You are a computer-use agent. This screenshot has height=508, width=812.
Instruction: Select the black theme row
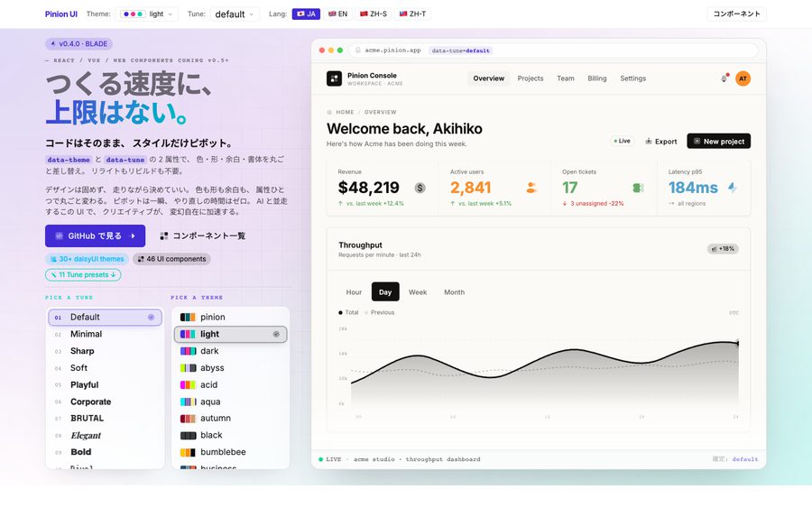230,436
